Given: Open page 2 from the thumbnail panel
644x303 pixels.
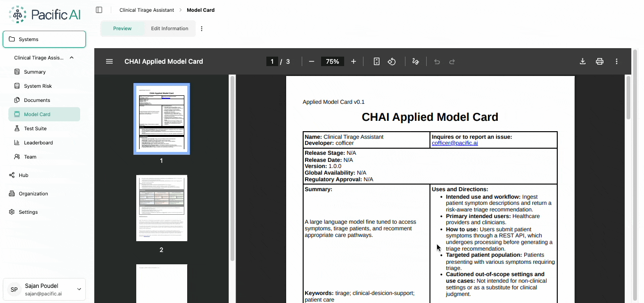Looking at the screenshot, I should (x=161, y=208).
